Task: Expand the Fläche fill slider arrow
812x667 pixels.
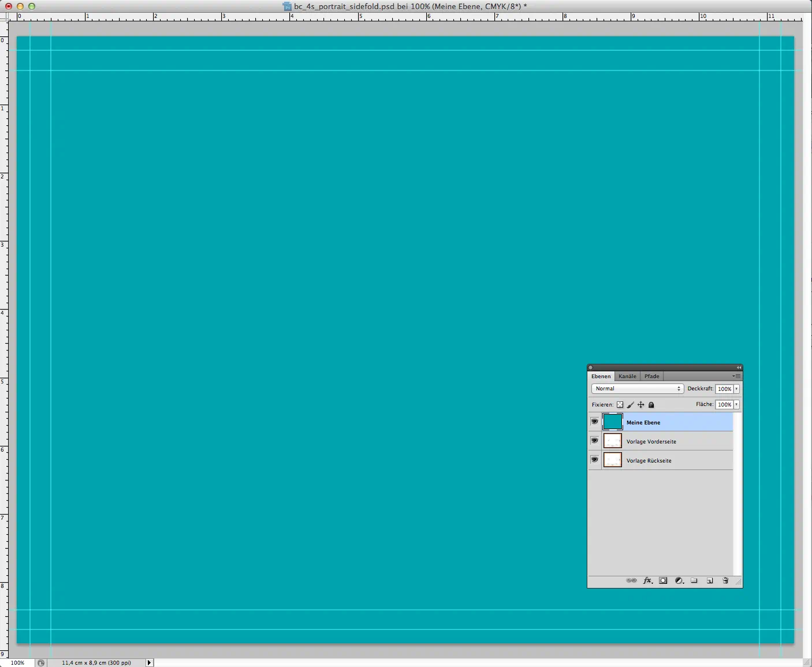Action: coord(736,404)
